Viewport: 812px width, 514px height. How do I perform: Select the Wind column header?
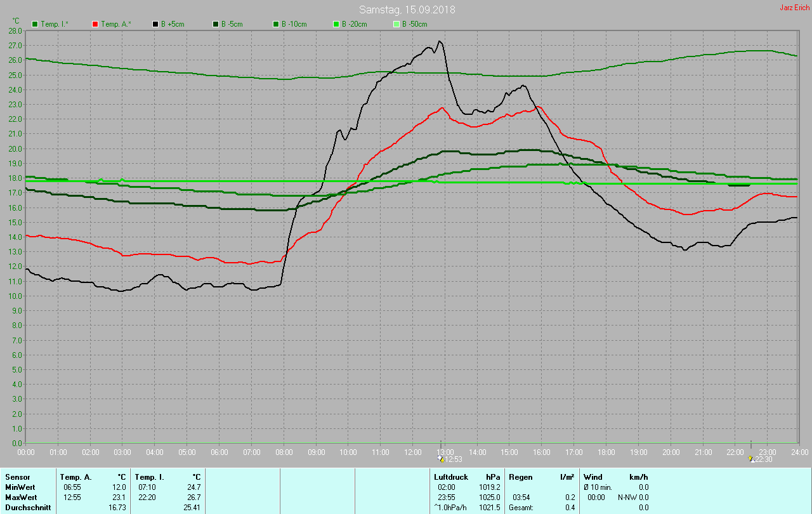(593, 477)
